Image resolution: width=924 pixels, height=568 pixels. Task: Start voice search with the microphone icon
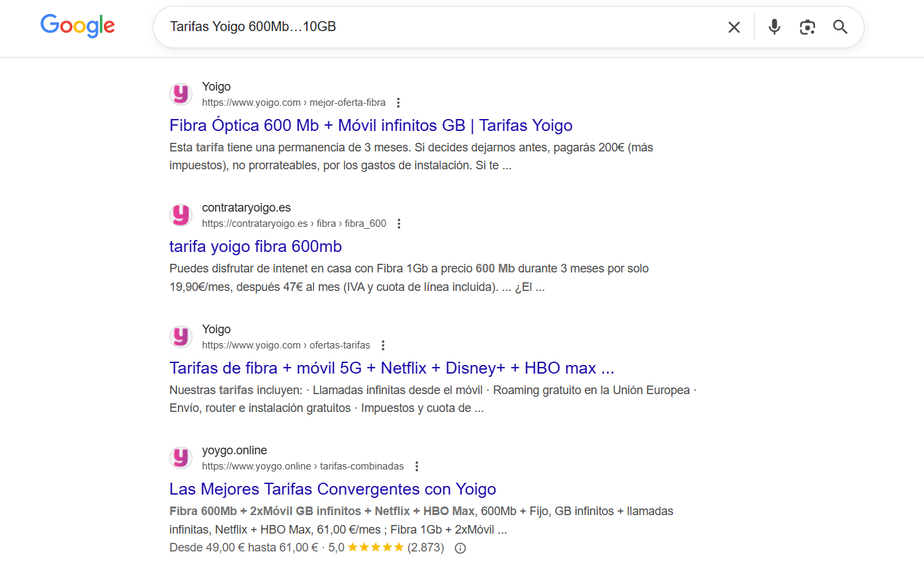[x=774, y=27]
